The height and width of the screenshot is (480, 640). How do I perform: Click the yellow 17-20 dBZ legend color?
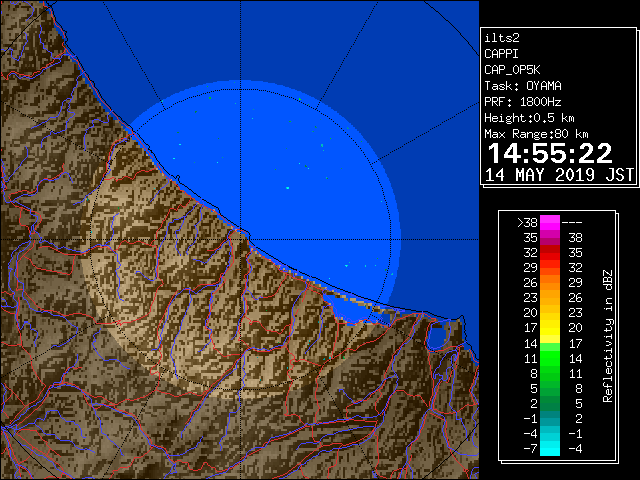point(550,328)
